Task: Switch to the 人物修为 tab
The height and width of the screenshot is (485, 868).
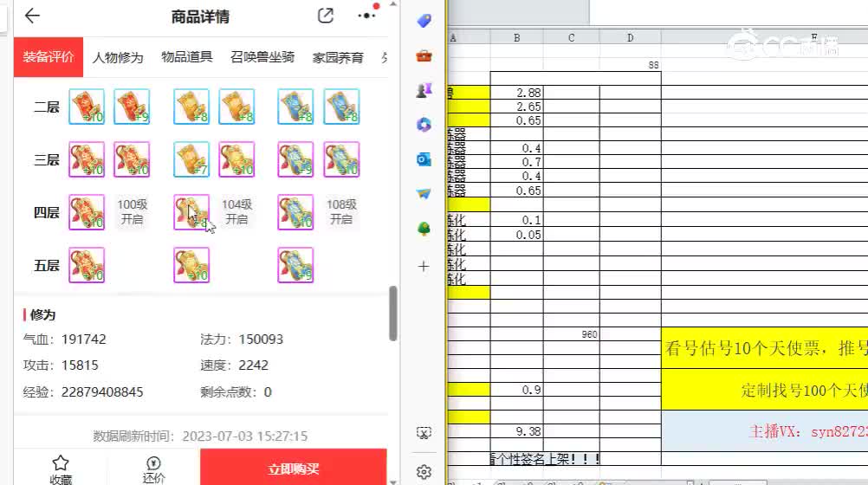Action: click(118, 57)
